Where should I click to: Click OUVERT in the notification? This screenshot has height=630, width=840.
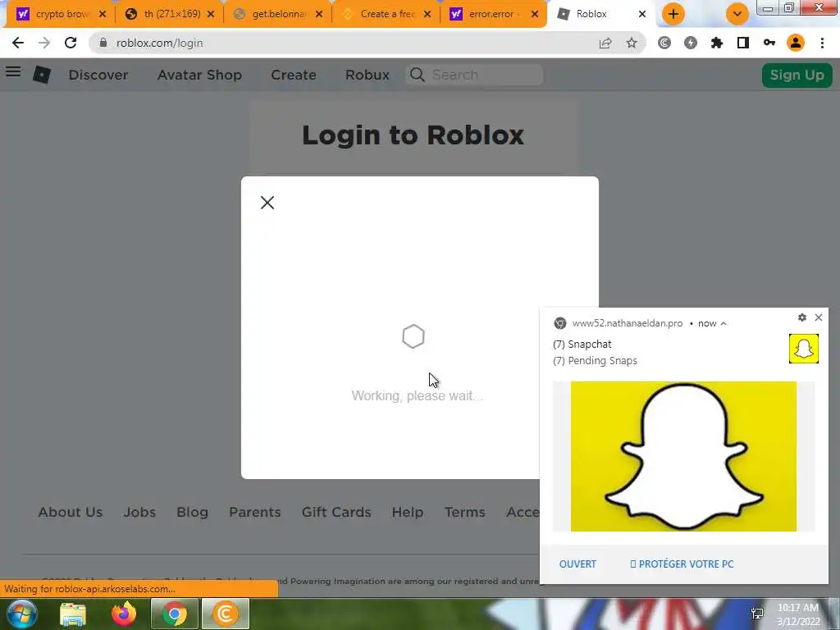pyautogui.click(x=577, y=564)
